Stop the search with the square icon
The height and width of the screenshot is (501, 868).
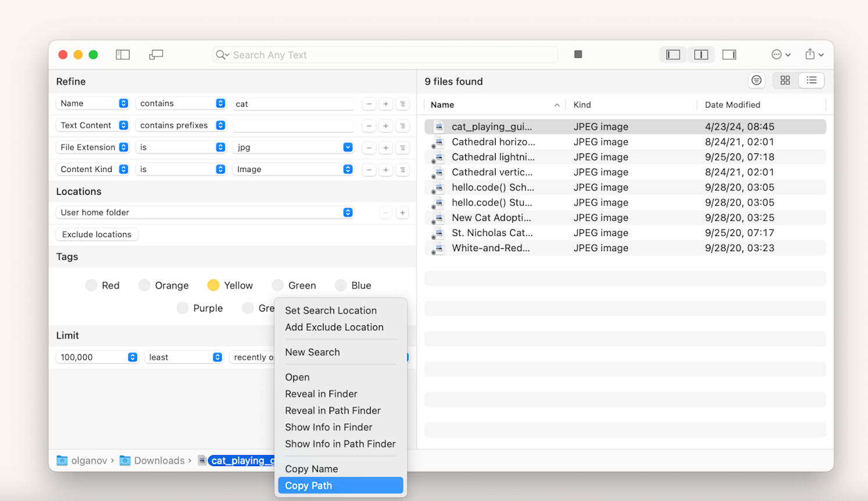coord(578,54)
